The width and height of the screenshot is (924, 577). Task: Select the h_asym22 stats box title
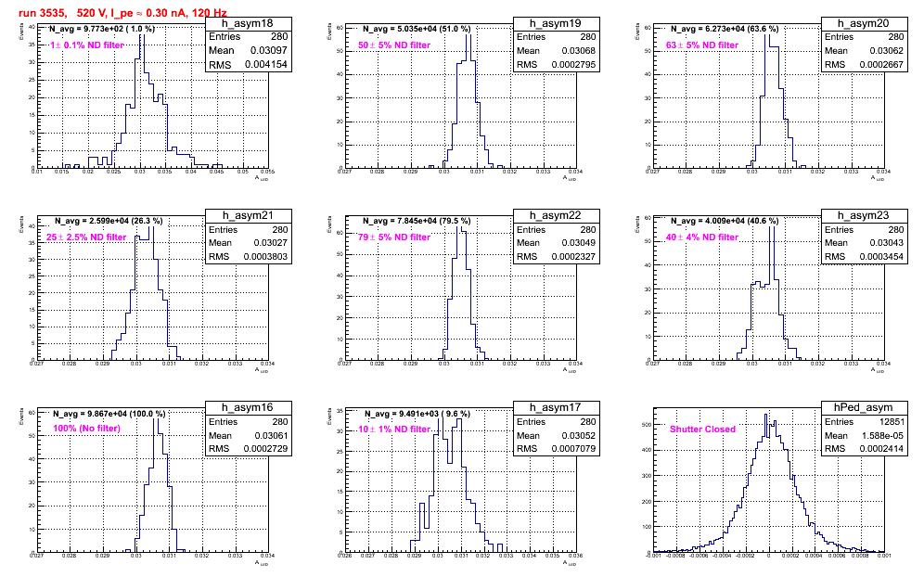point(555,216)
